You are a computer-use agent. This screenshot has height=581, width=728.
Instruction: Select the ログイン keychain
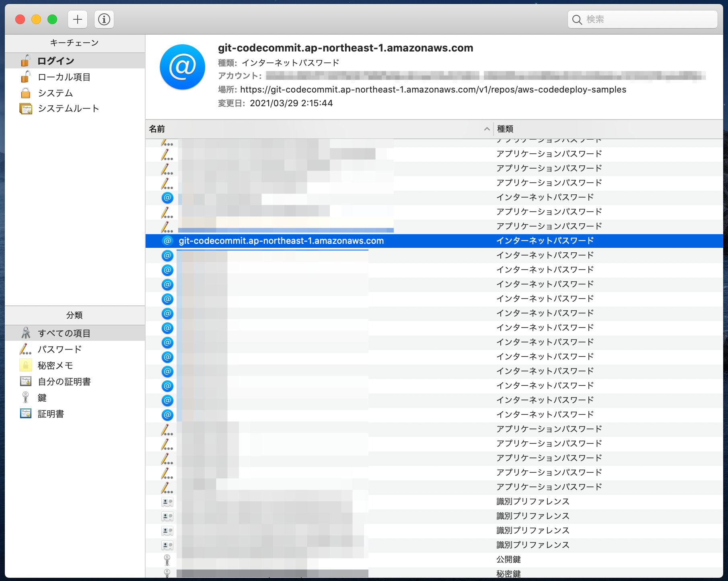75,61
